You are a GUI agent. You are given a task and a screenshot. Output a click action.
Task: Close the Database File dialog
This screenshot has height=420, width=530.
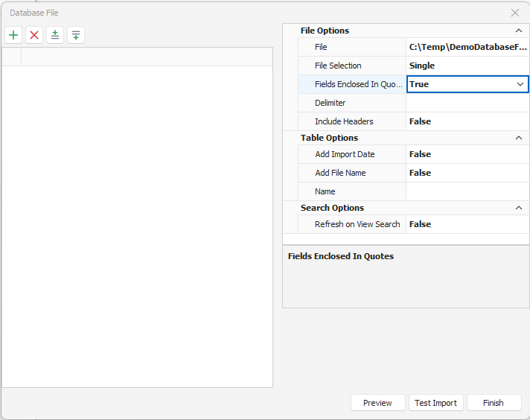515,13
